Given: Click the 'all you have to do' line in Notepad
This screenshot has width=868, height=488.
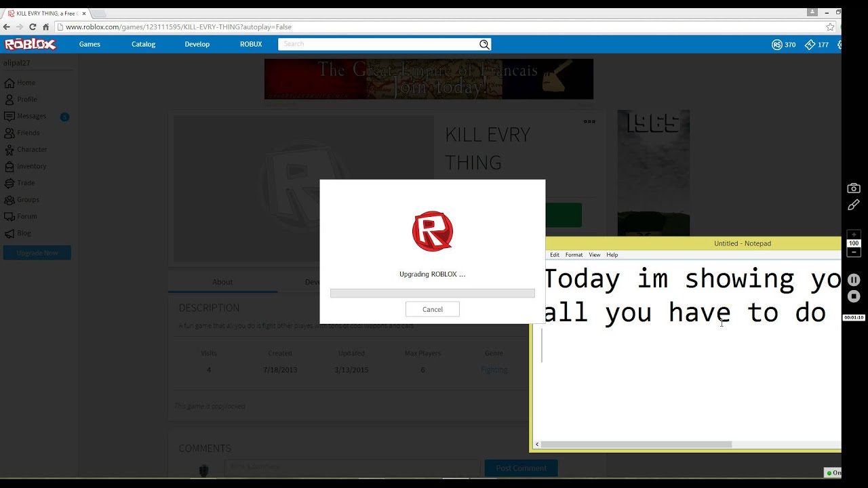Looking at the screenshot, I should (685, 312).
